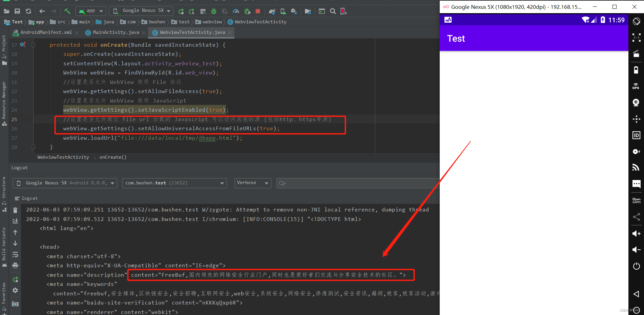This screenshot has height=315, width=644.
Task: Rotate the emulator screen icon
Action: pyautogui.click(x=636, y=21)
